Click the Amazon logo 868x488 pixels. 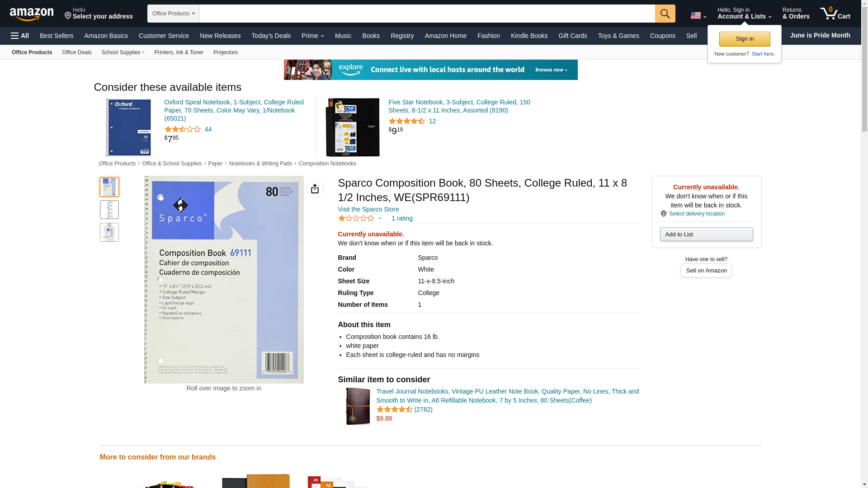click(32, 14)
